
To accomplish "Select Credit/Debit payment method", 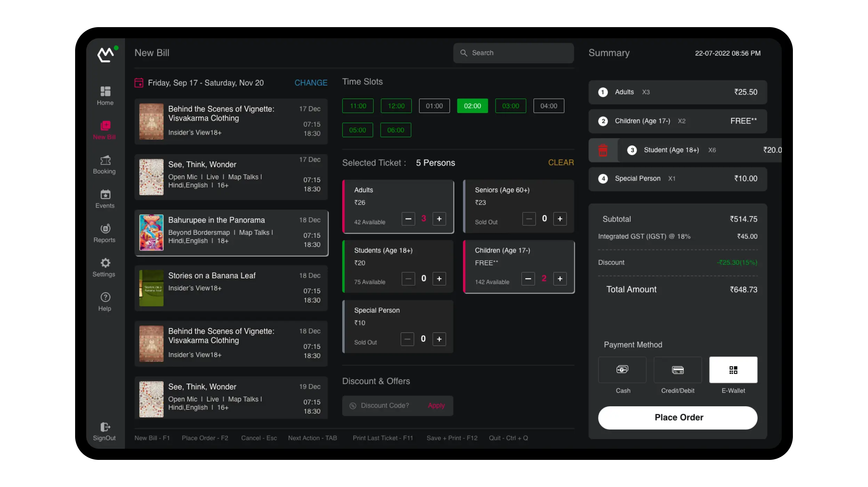I will 677,369.
